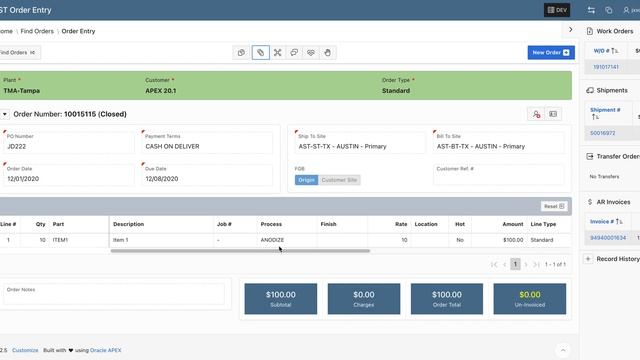Click the Customer Ref. # field
Screen dimensions: 640x360
(x=498, y=175)
